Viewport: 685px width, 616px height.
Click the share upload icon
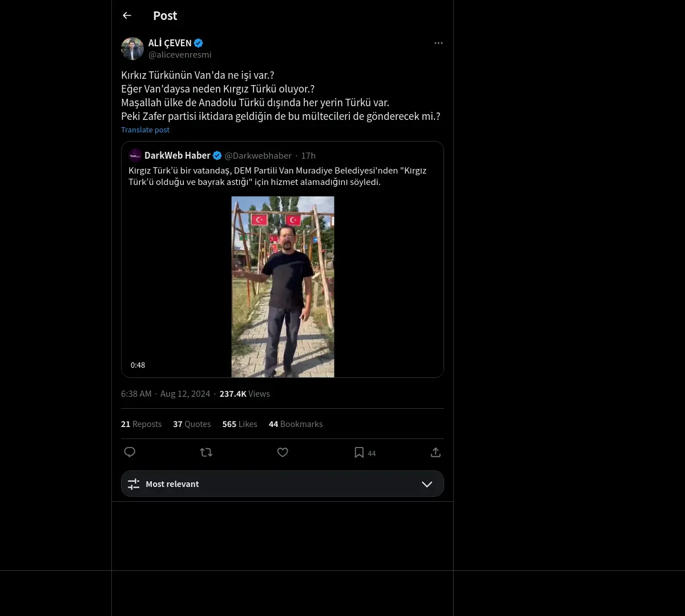click(436, 452)
